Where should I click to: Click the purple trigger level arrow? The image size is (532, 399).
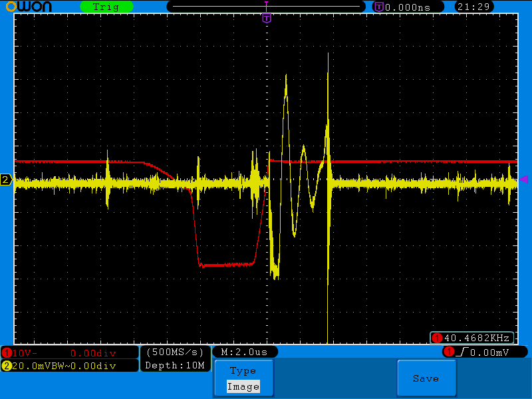point(523,179)
